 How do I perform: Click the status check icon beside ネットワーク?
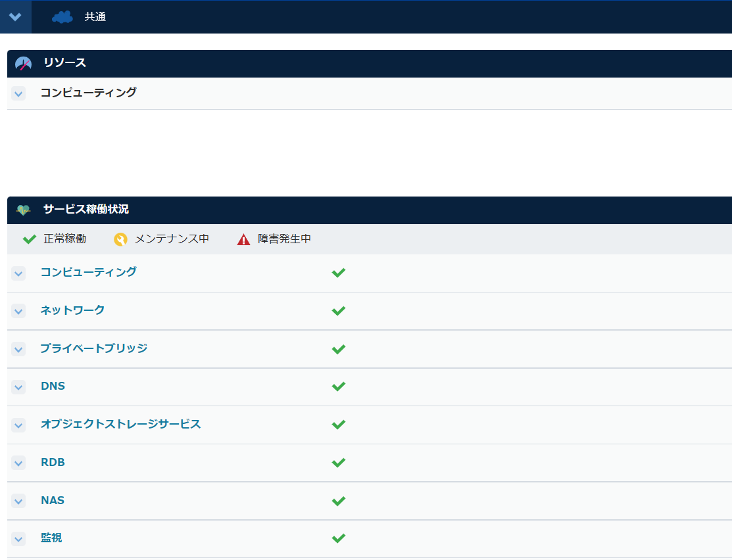click(339, 310)
